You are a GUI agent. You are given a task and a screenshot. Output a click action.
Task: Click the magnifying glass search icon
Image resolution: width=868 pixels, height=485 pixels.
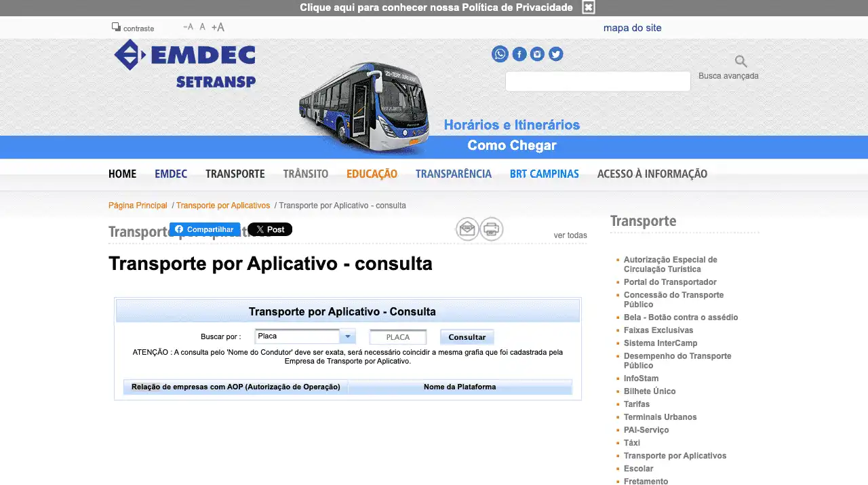click(x=741, y=62)
